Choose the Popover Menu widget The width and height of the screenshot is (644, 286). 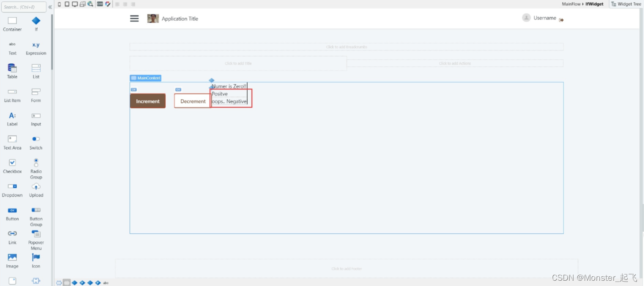36,240
